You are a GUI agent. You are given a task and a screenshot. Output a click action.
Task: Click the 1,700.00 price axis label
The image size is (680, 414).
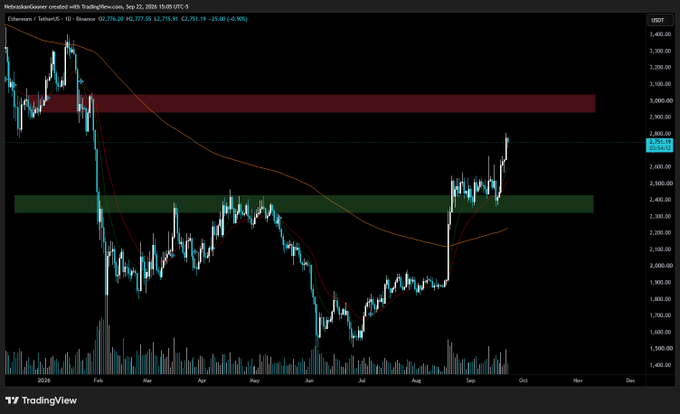click(661, 315)
